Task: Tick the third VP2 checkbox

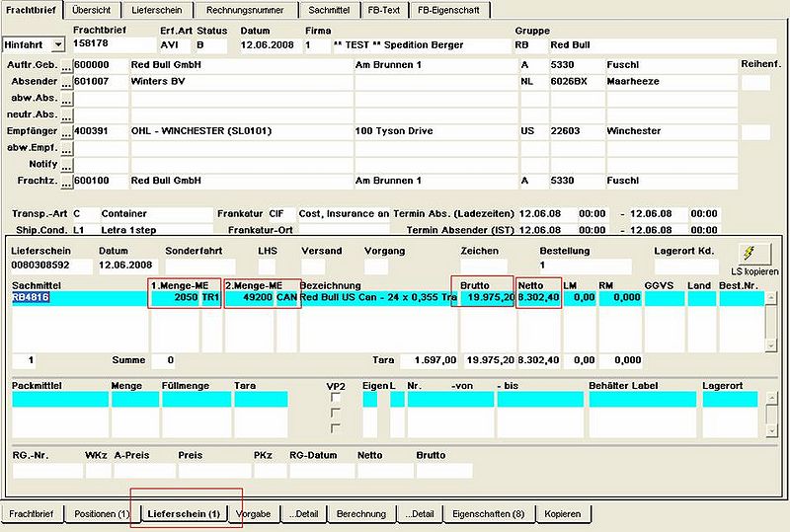Action: click(335, 428)
